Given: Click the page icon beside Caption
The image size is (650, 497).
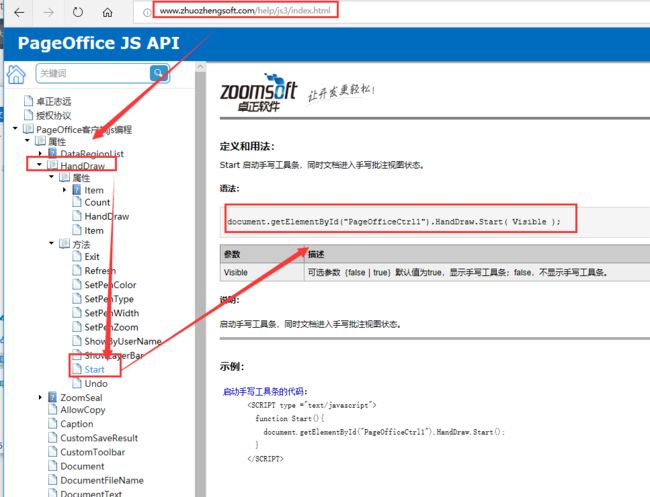Looking at the screenshot, I should [52, 424].
